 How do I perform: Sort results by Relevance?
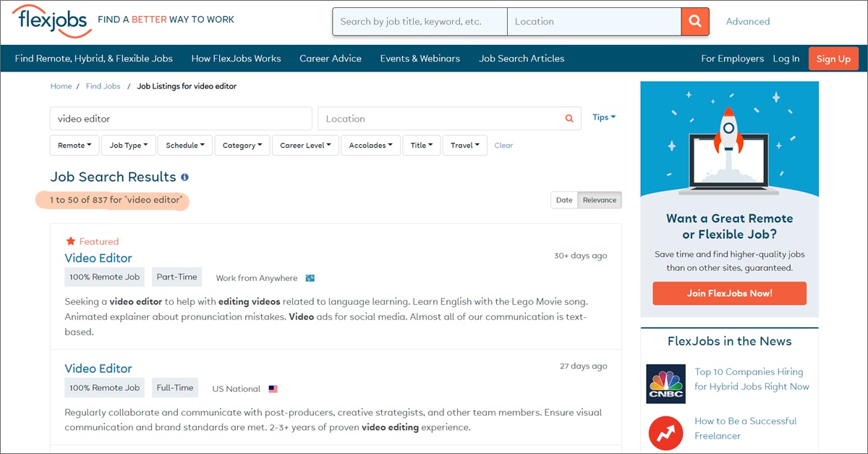tap(600, 201)
